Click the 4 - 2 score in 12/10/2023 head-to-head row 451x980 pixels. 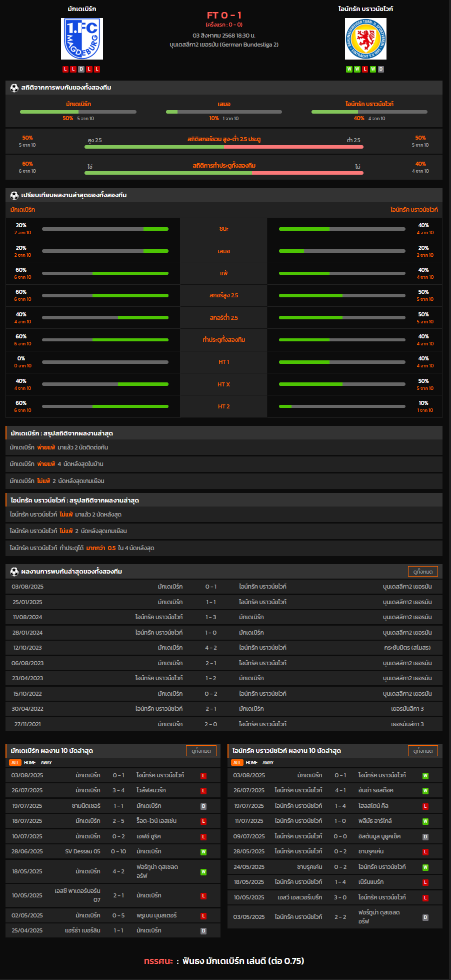(x=211, y=648)
